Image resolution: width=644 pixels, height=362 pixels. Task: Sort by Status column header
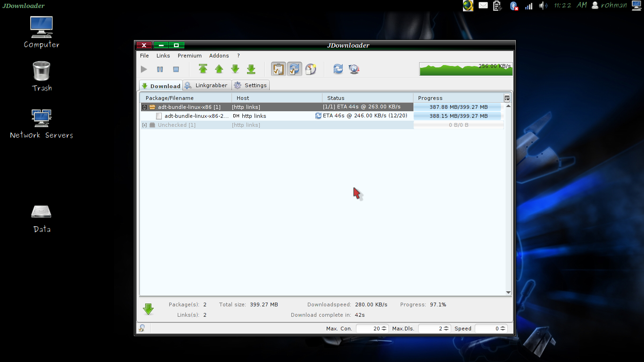(x=368, y=98)
